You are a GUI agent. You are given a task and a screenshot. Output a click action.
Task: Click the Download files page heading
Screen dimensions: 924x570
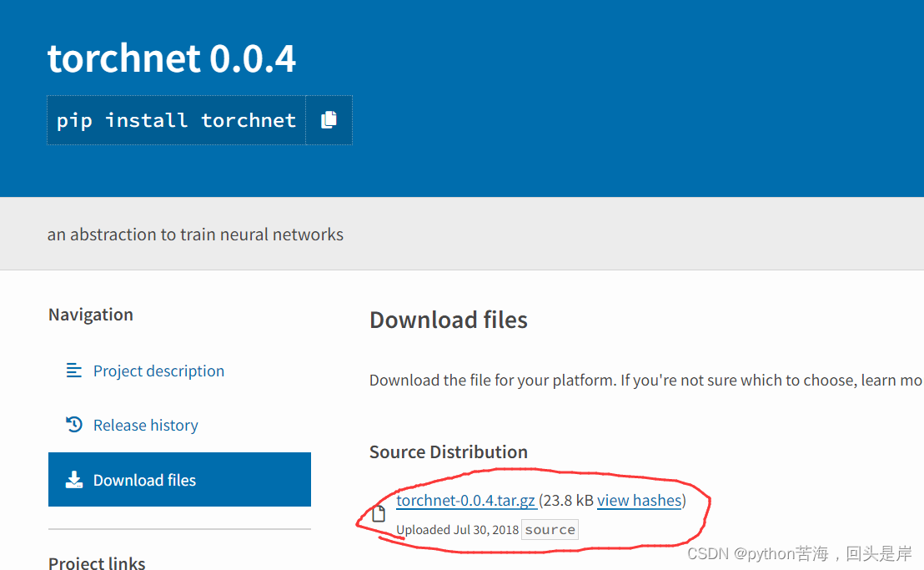tap(448, 320)
